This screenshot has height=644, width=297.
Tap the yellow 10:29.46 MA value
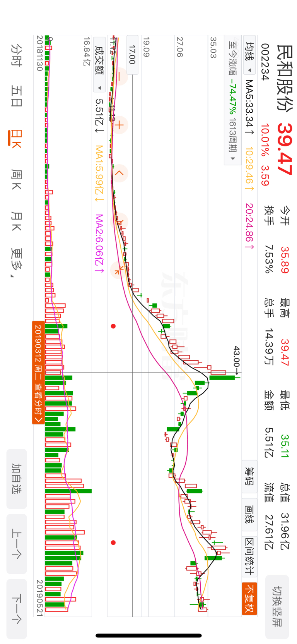[249, 168]
